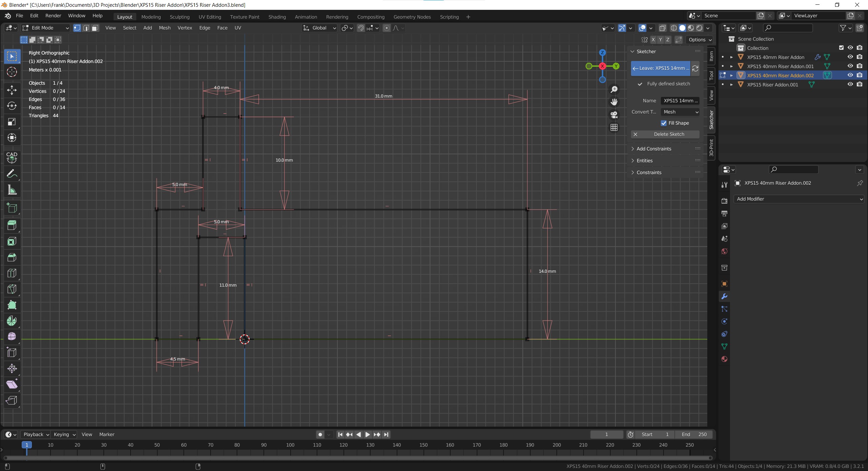Viewport: 868px width, 471px height.
Task: Open the Render menu
Action: 53,16
